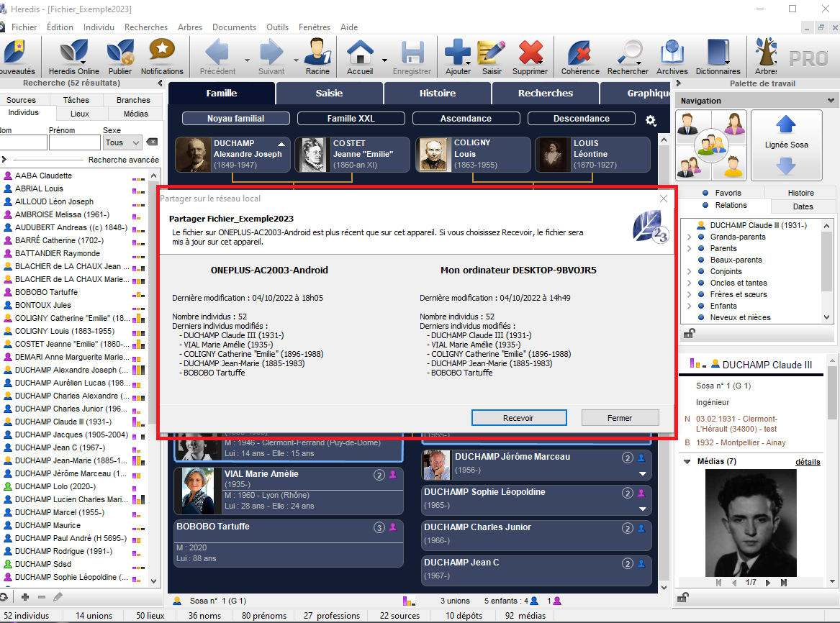This screenshot has width=840, height=623.
Task: Click the Prénom search input field
Action: coord(74,142)
